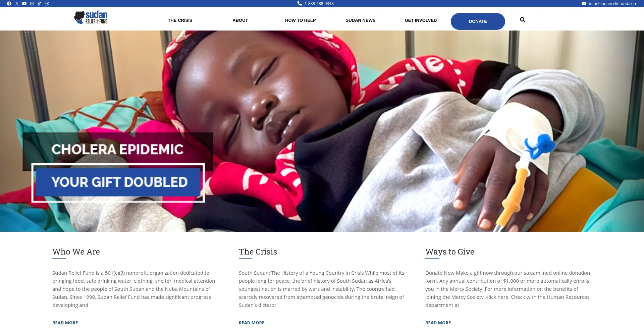Click the YOUR GIFT DOUBLED banner
Image resolution: width=644 pixels, height=333 pixels.
click(118, 183)
